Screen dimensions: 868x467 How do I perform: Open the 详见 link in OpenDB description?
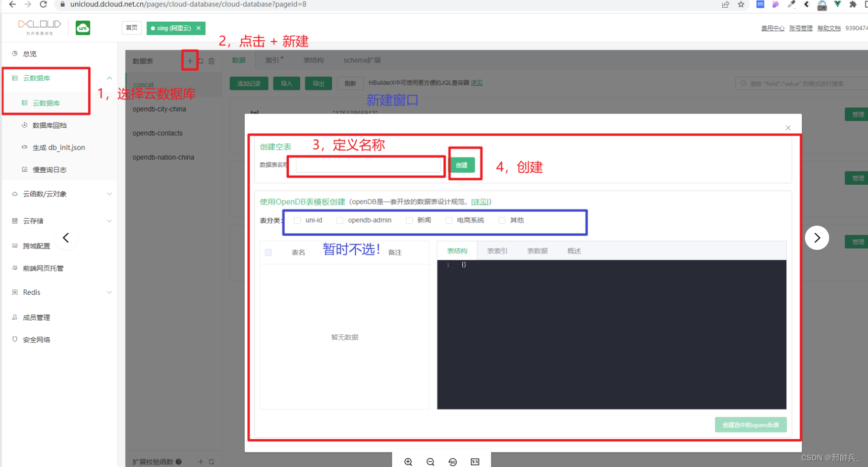(480, 202)
